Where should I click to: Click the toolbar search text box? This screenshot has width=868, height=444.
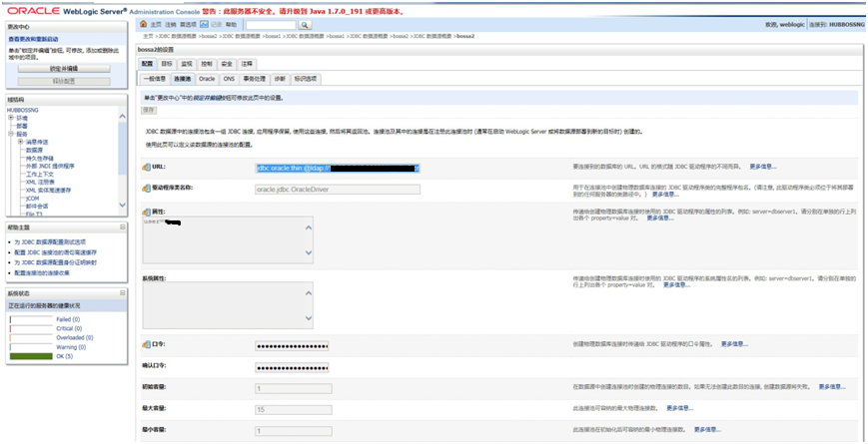[272, 25]
